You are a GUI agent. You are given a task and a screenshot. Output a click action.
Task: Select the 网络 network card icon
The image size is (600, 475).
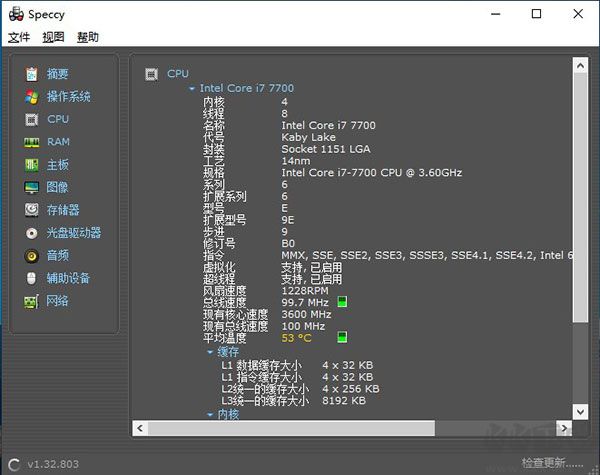click(x=31, y=302)
